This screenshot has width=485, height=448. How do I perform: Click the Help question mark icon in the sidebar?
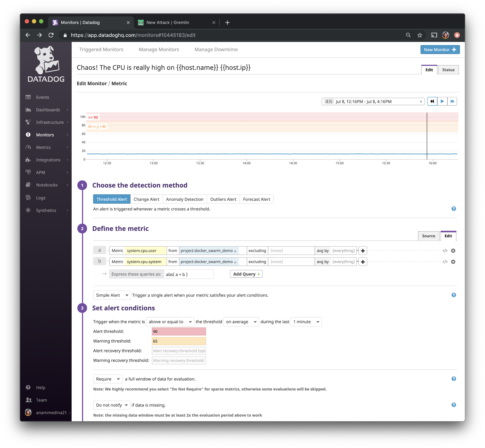[28, 387]
